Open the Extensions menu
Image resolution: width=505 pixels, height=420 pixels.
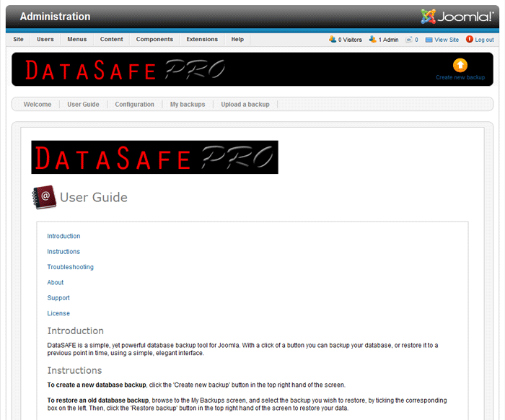pos(202,39)
